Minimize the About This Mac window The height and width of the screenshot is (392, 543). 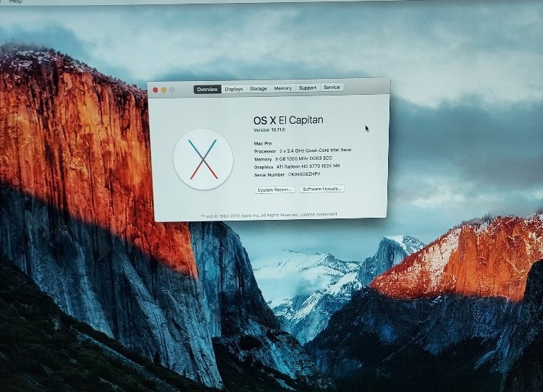tap(164, 90)
